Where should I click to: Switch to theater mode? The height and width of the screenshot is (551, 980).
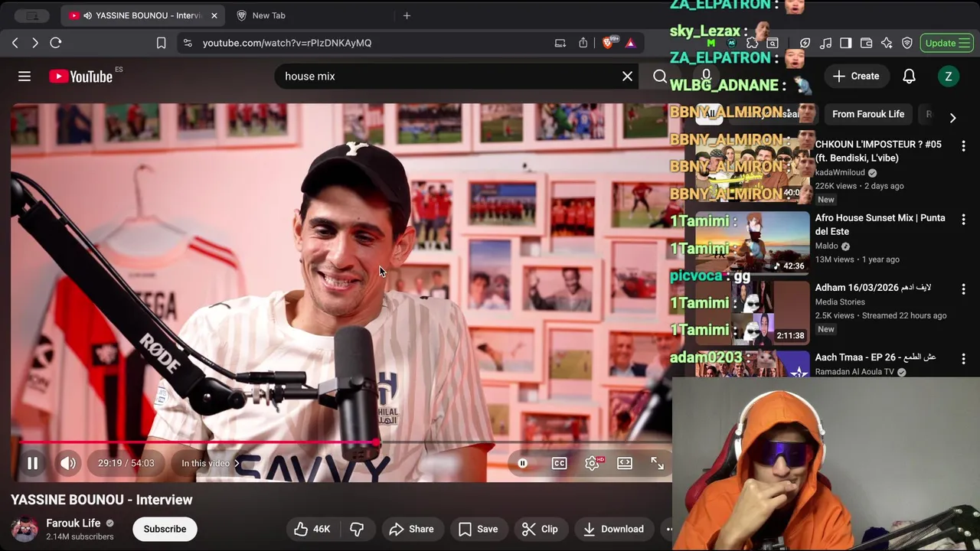pyautogui.click(x=625, y=463)
